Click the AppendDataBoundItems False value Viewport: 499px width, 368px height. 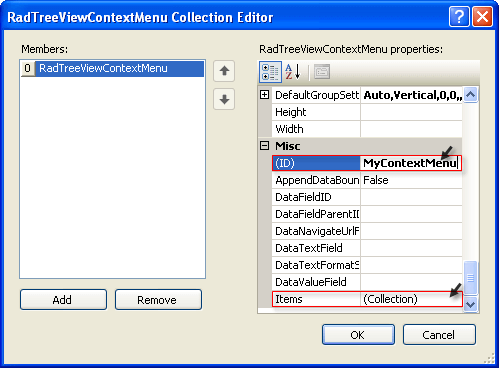coord(411,180)
